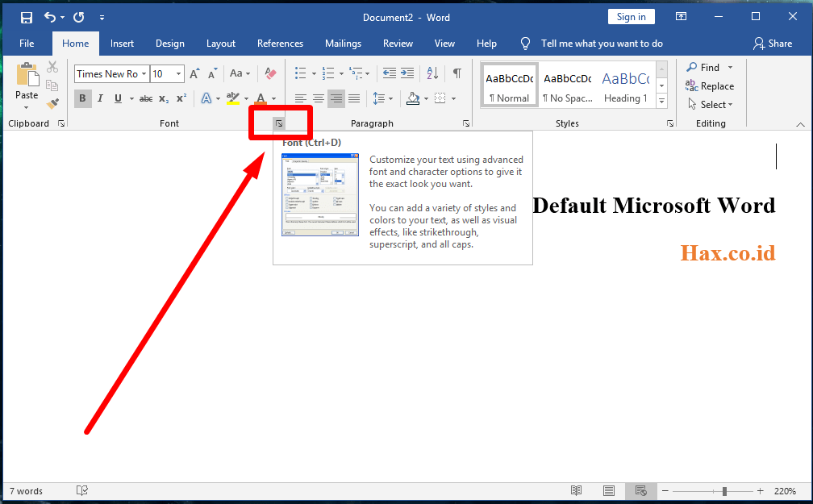
Task: Open the font name dropdown
Action: pyautogui.click(x=144, y=73)
